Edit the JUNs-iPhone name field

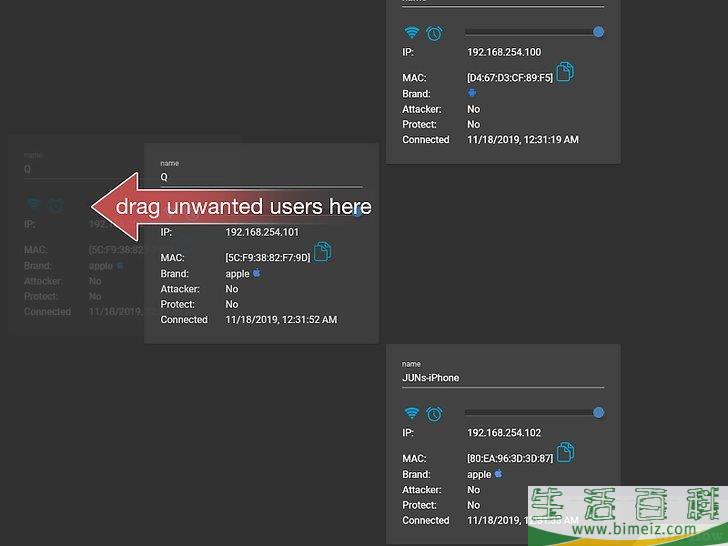503,378
